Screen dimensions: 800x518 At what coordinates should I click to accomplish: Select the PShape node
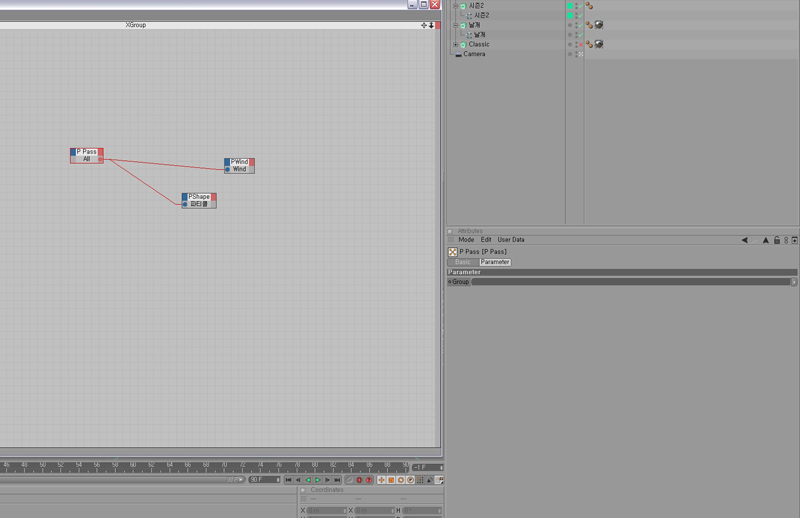coord(199,200)
